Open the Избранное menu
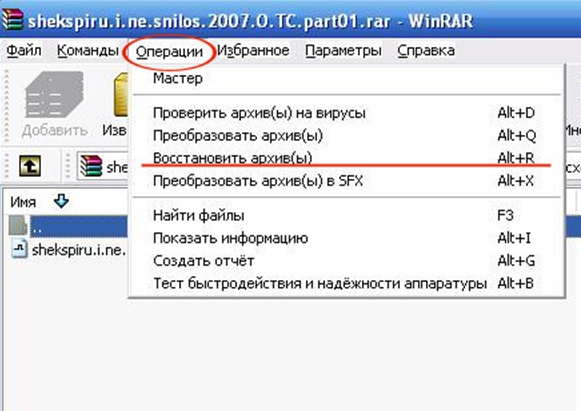This screenshot has height=411, width=581. pyautogui.click(x=253, y=50)
